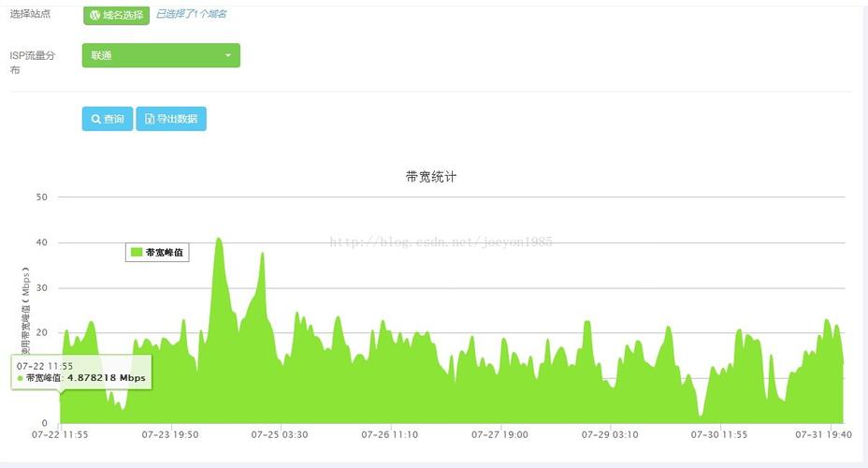Click the 导出数据 export data button
Image resolution: width=868 pixels, height=468 pixels.
171,119
